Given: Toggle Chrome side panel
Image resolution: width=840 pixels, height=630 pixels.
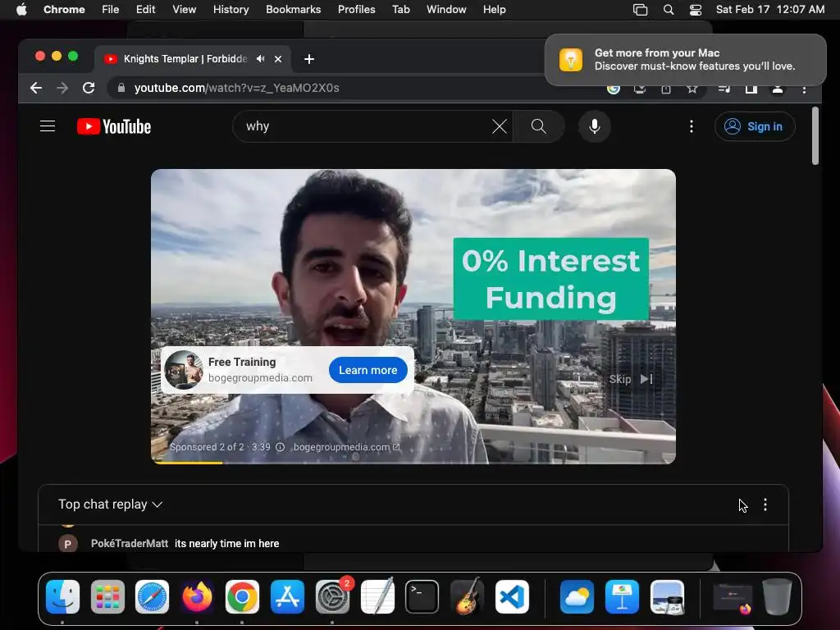Looking at the screenshot, I should coord(751,89).
